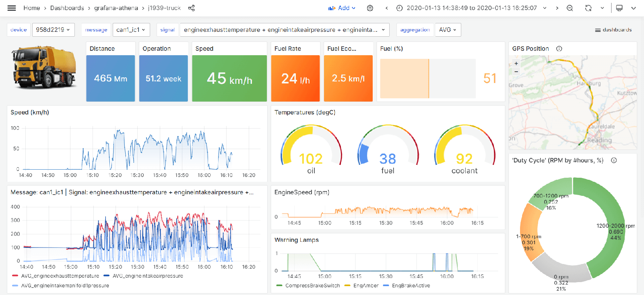Click the Speed (km/h) panel title
The height and width of the screenshot is (295, 644).
pos(30,112)
